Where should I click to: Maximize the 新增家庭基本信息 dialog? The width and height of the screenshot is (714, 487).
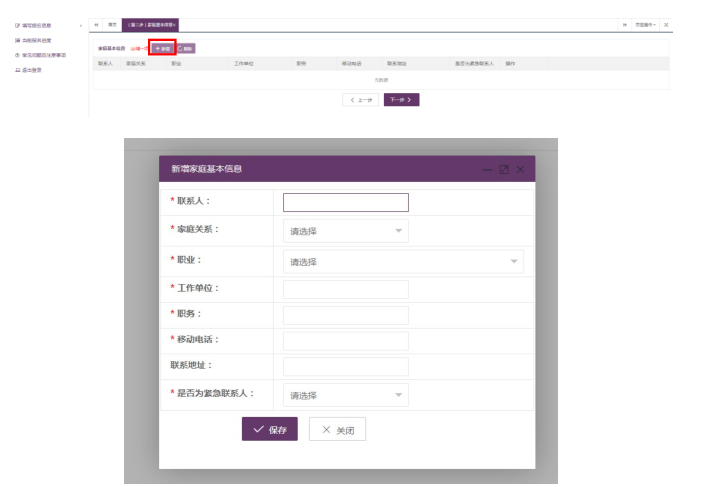(504, 170)
